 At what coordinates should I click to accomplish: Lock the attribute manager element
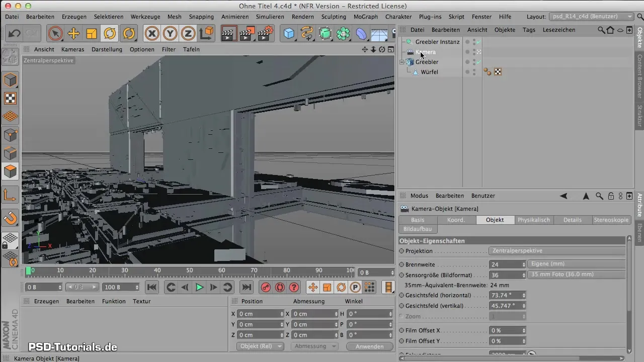coord(611,196)
